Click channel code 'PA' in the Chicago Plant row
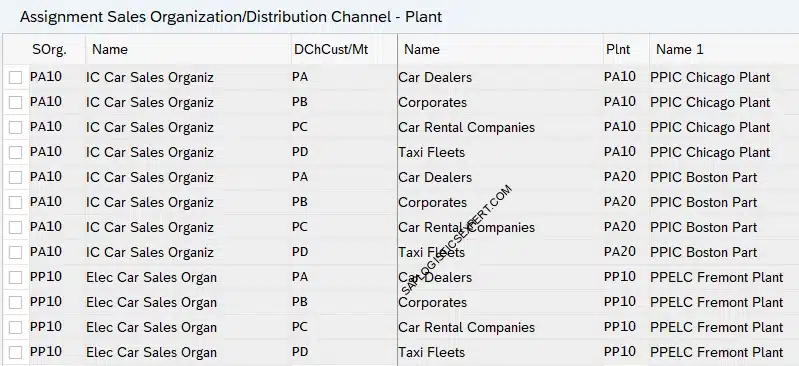This screenshot has width=799, height=366. pyautogui.click(x=300, y=77)
